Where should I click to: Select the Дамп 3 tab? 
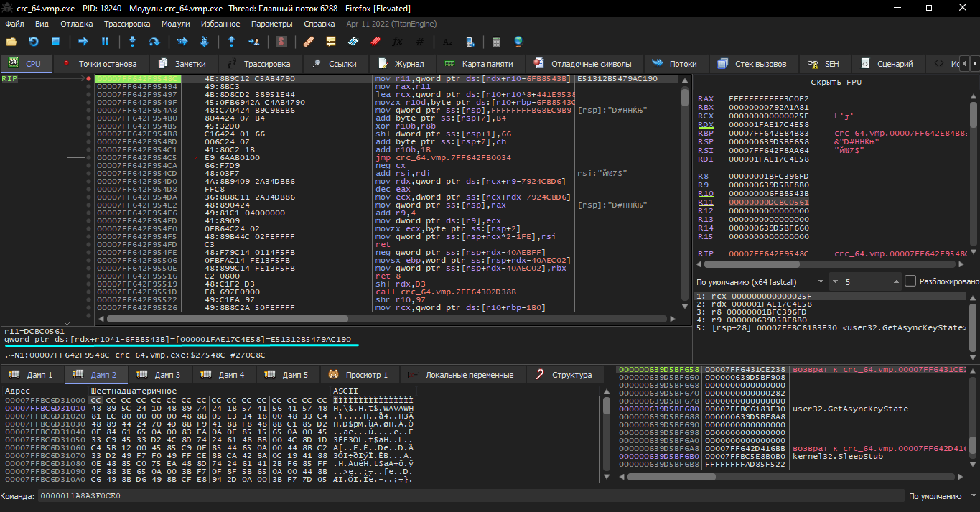click(x=159, y=375)
